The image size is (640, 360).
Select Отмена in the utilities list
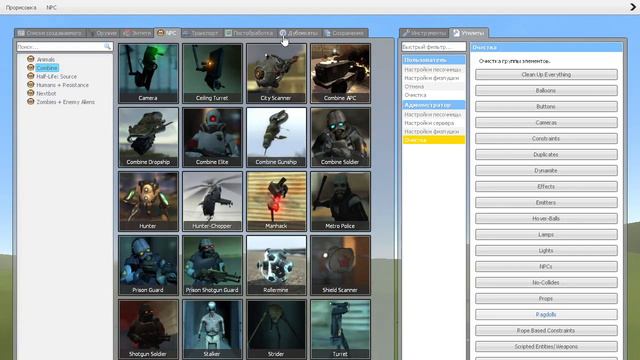tap(433, 87)
